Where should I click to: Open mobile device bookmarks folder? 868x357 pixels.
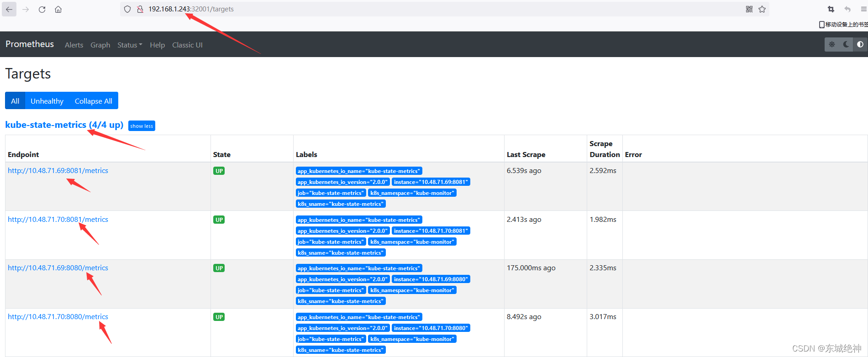click(x=843, y=25)
